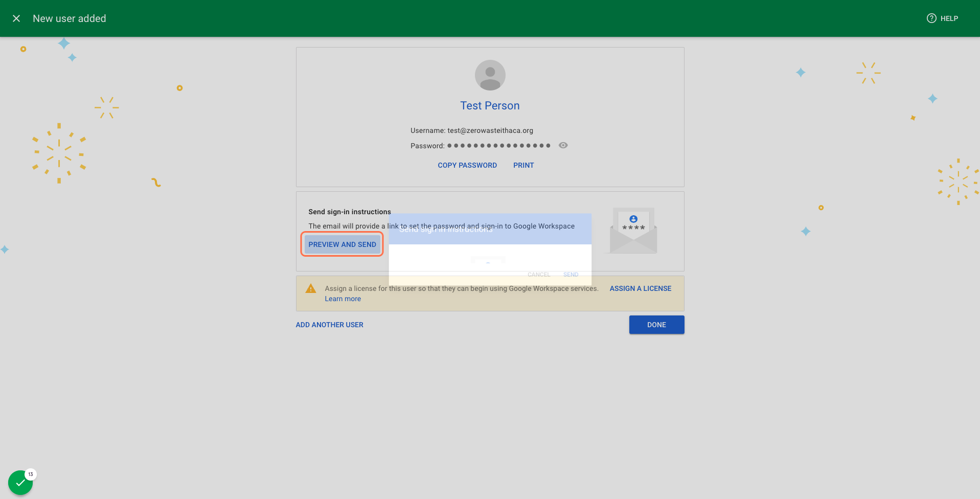Cancel the send instructions popup
This screenshot has width=980, height=499.
[539, 275]
